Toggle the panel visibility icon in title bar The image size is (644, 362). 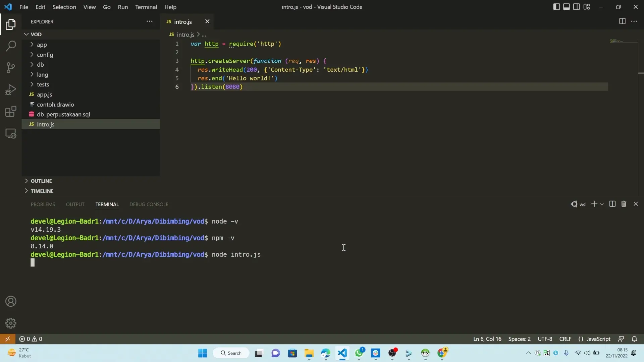(567, 6)
